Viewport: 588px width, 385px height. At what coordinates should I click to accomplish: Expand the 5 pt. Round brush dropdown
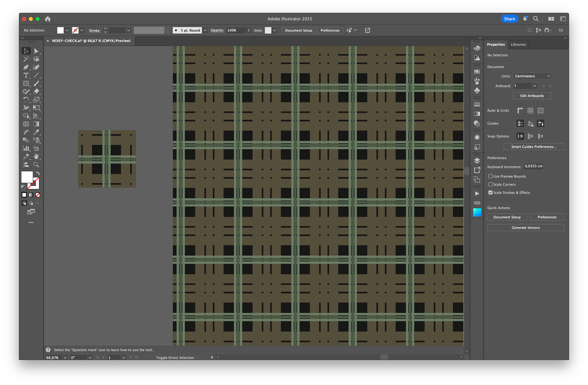point(205,30)
